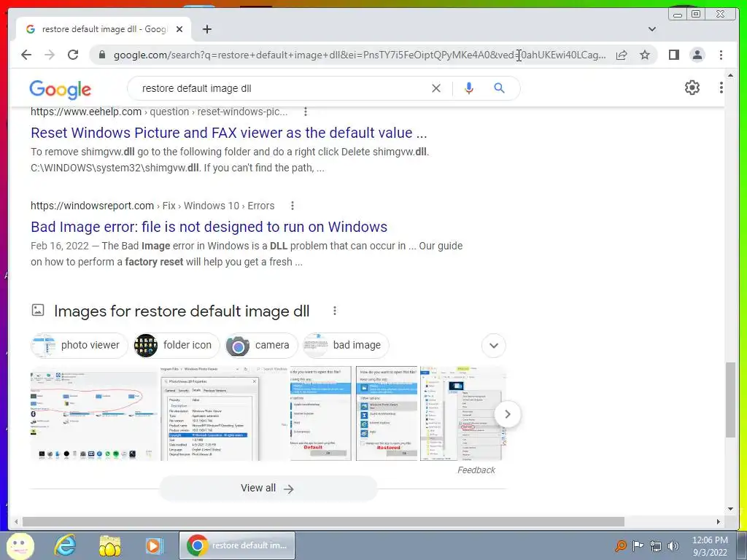Open the network tray icon
Screen dimensions: 747x560
pos(656,545)
